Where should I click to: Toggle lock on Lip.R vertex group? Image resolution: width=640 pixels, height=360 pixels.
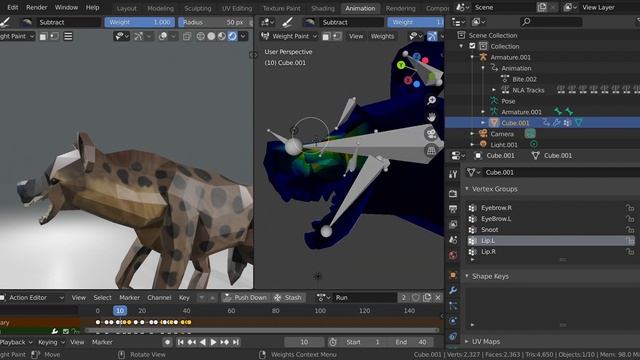[630, 252]
